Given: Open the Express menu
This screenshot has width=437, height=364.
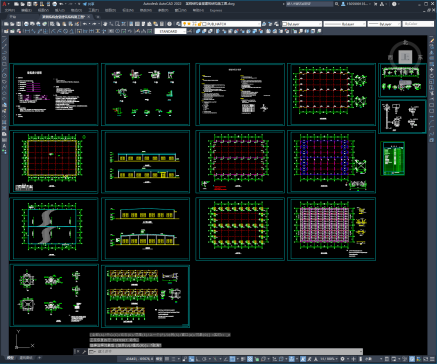Looking at the screenshot, I should pyautogui.click(x=216, y=10).
